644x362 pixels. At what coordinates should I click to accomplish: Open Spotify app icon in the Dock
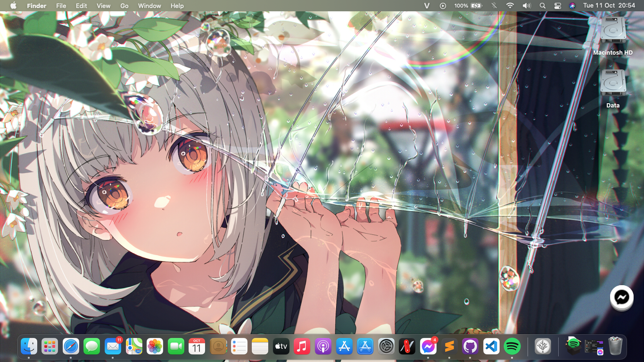(512, 347)
